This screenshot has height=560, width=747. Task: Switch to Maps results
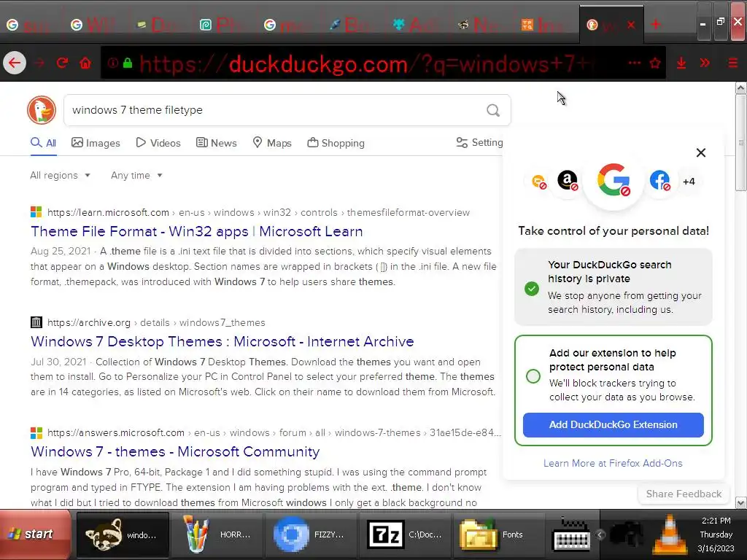pos(272,143)
